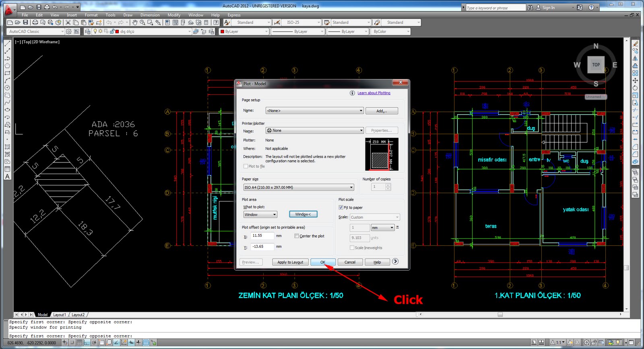
Task: Click the keyword search box in title bar
Action: point(496,8)
